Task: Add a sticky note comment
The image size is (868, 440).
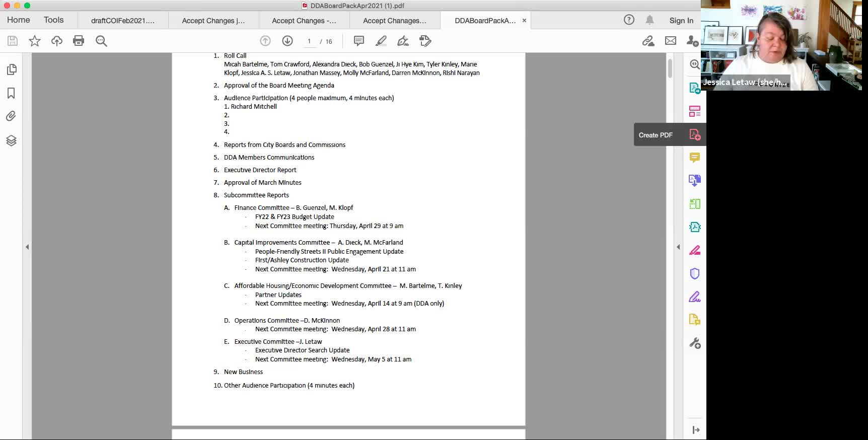Action: click(358, 41)
